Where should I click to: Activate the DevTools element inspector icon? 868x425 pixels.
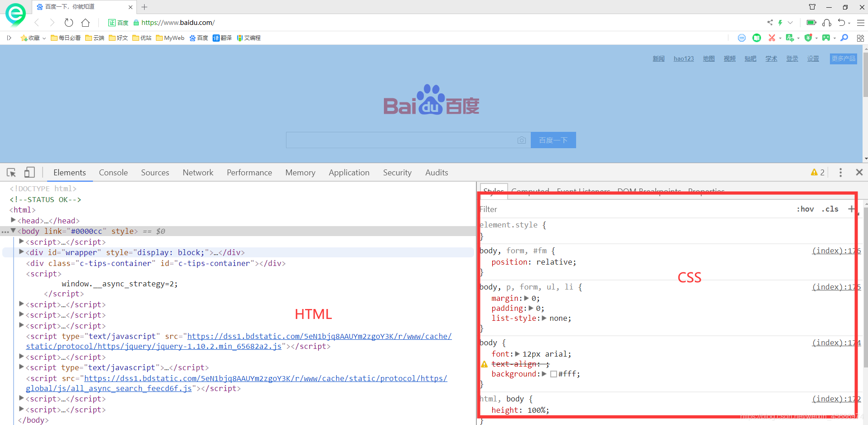[x=11, y=173]
